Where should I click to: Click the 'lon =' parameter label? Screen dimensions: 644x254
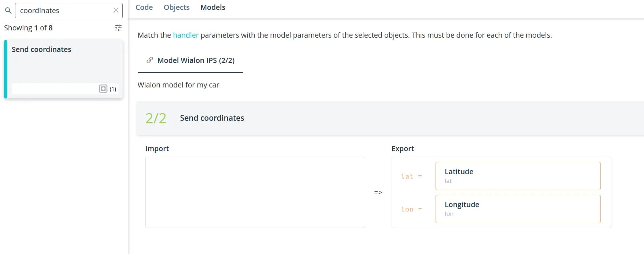(411, 209)
